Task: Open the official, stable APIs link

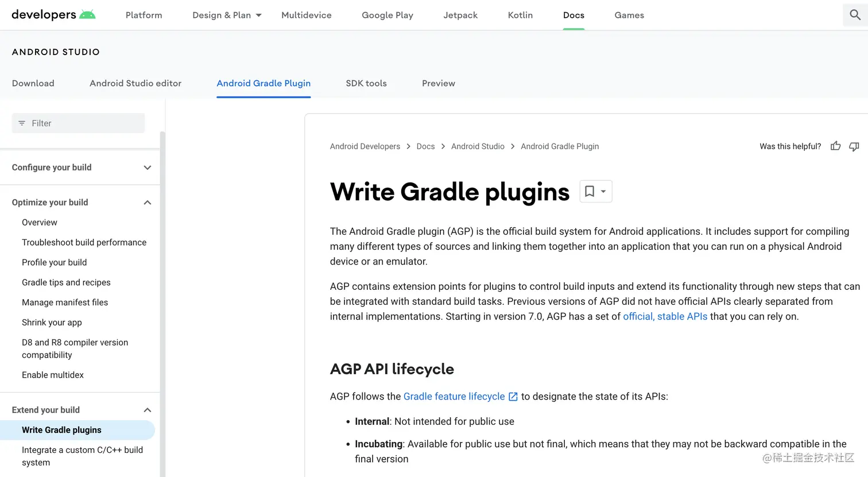Action: (665, 316)
